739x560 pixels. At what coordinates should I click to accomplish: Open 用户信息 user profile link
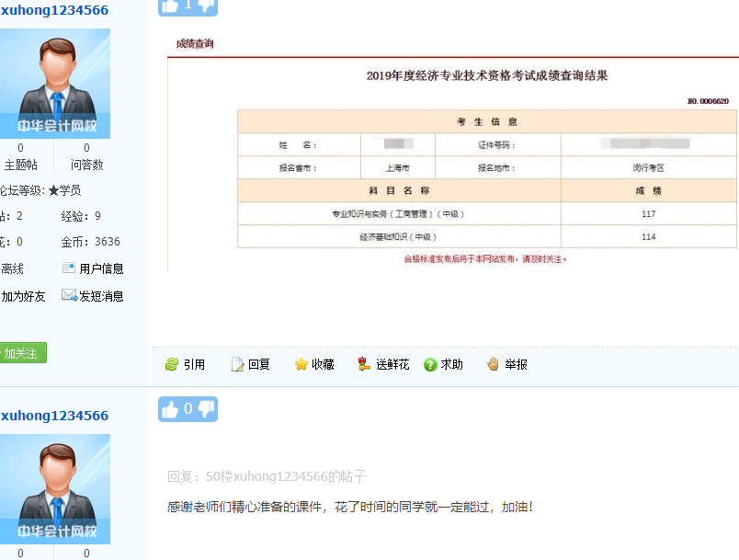click(x=101, y=269)
